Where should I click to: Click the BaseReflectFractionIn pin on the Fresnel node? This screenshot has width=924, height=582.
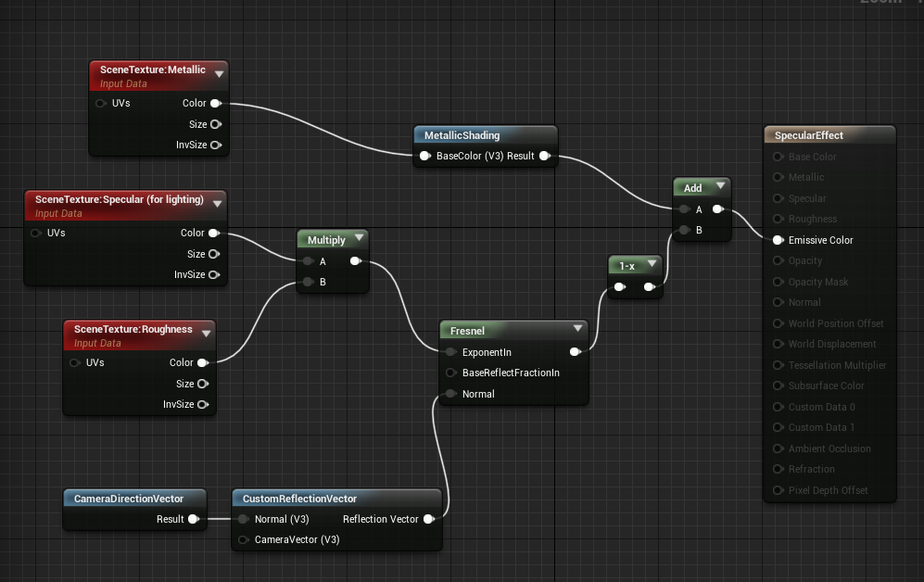coord(449,373)
